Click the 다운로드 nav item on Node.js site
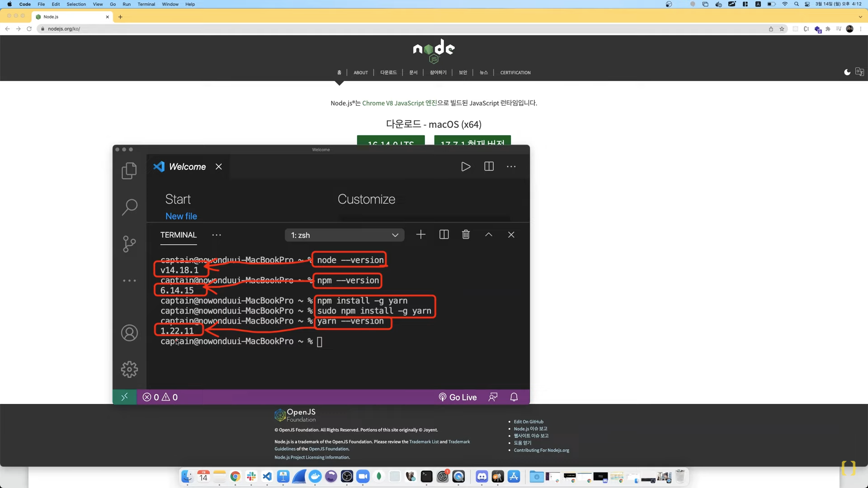 (x=388, y=73)
